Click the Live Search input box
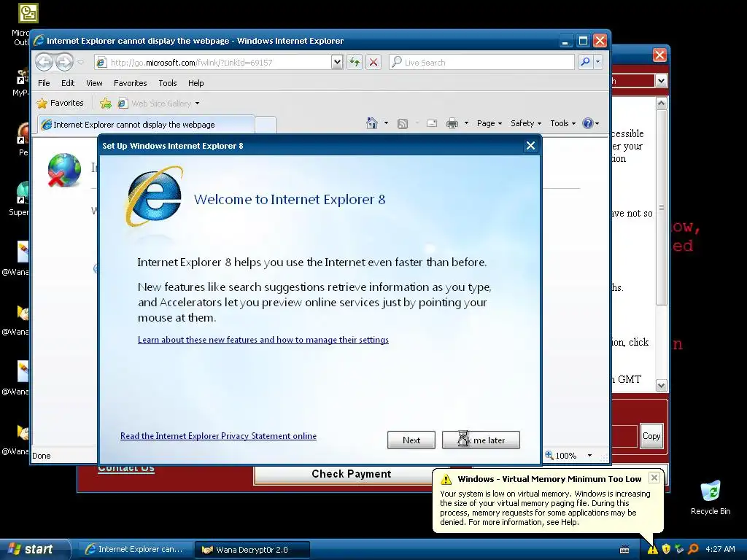The height and width of the screenshot is (560, 747). point(481,63)
